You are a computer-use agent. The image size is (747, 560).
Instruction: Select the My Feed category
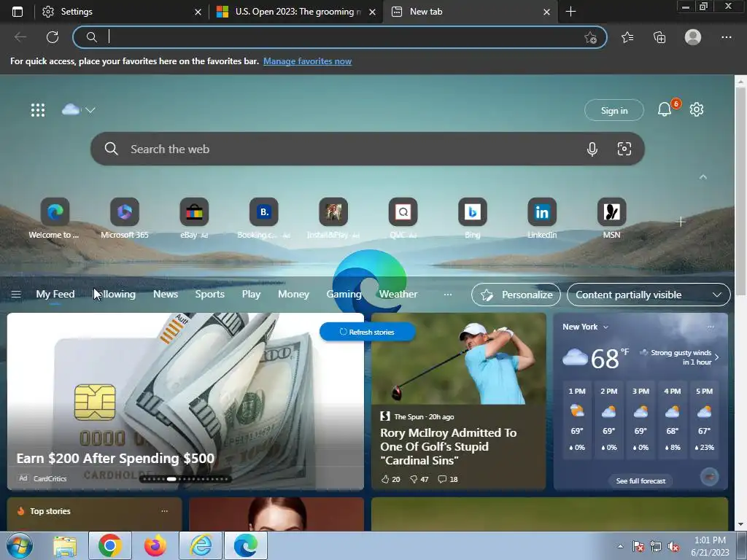pyautogui.click(x=55, y=295)
